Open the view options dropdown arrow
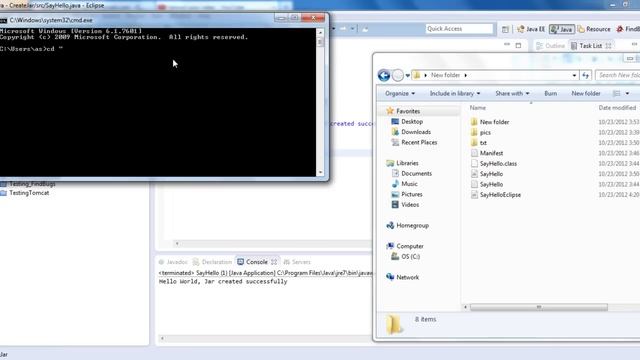Screen dimensions: 640x360 (627, 93)
